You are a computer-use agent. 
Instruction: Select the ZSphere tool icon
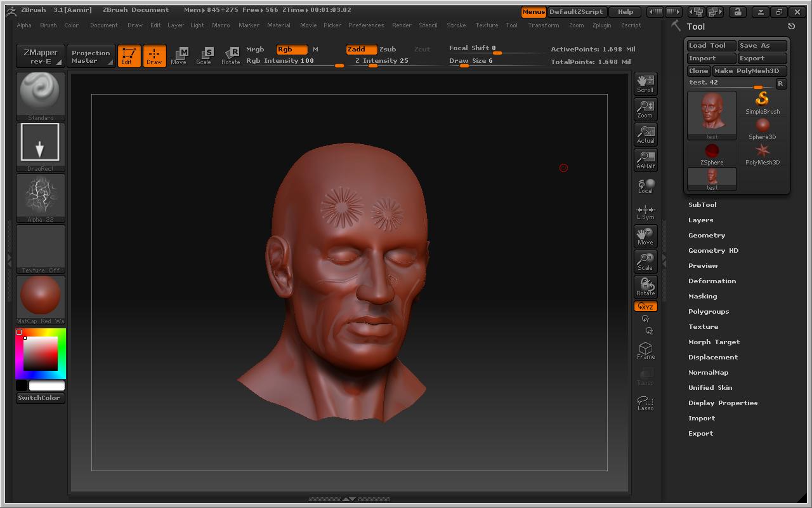click(x=712, y=153)
